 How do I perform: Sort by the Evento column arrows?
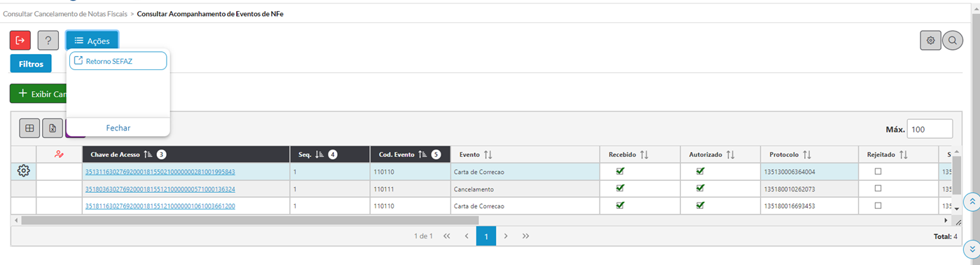pyautogui.click(x=488, y=154)
